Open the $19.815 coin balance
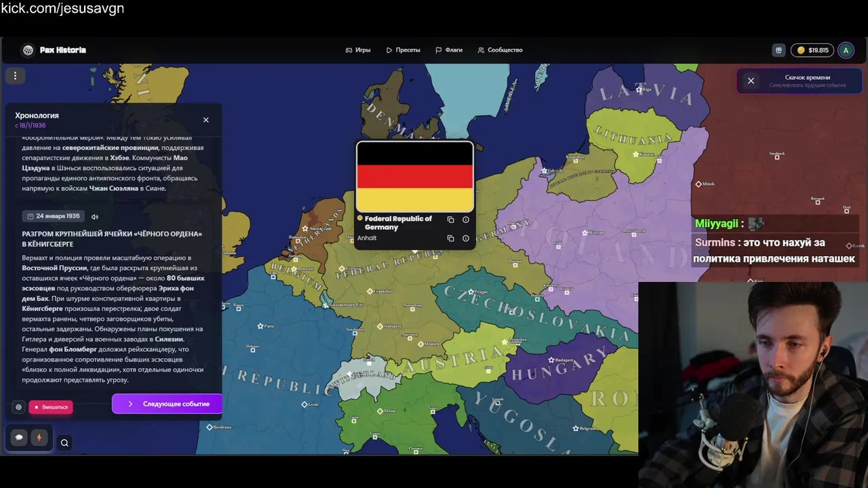 [812, 50]
